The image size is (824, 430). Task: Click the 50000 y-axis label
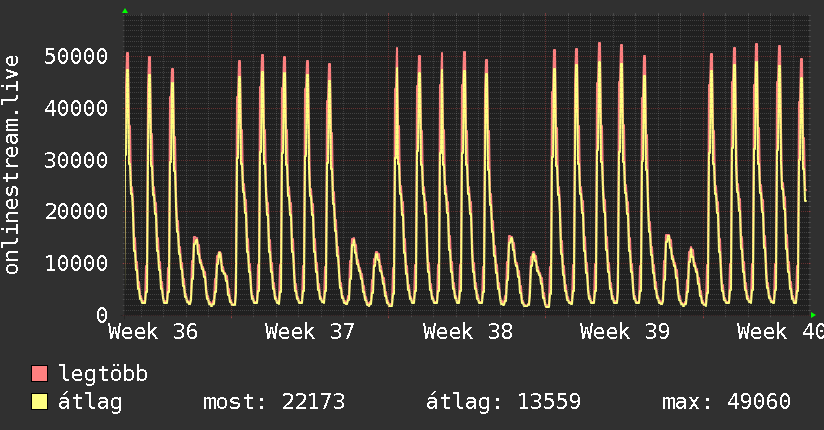(76, 56)
